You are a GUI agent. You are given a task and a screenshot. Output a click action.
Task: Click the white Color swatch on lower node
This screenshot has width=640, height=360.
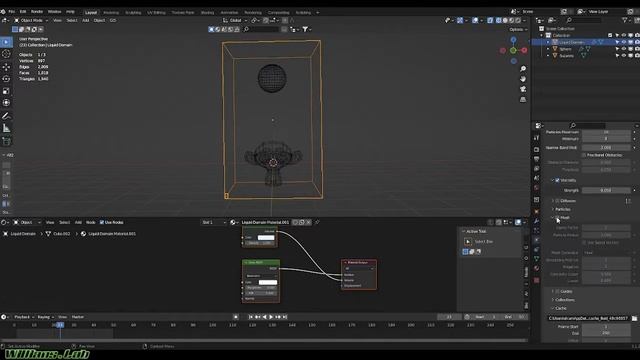(x=268, y=282)
